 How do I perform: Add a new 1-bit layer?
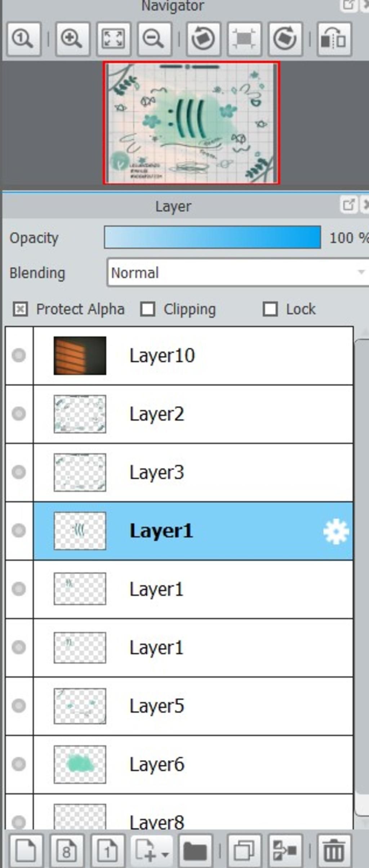tap(108, 851)
